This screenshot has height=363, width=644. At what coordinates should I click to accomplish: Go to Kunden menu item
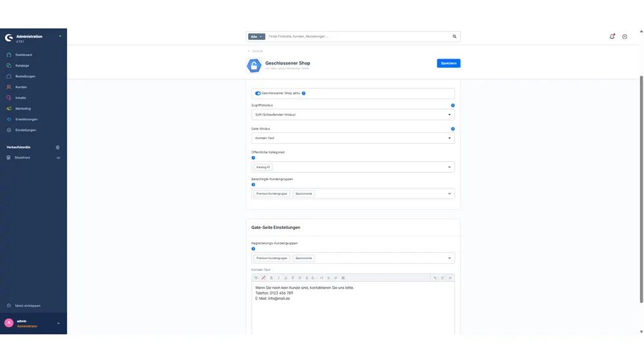click(x=21, y=87)
